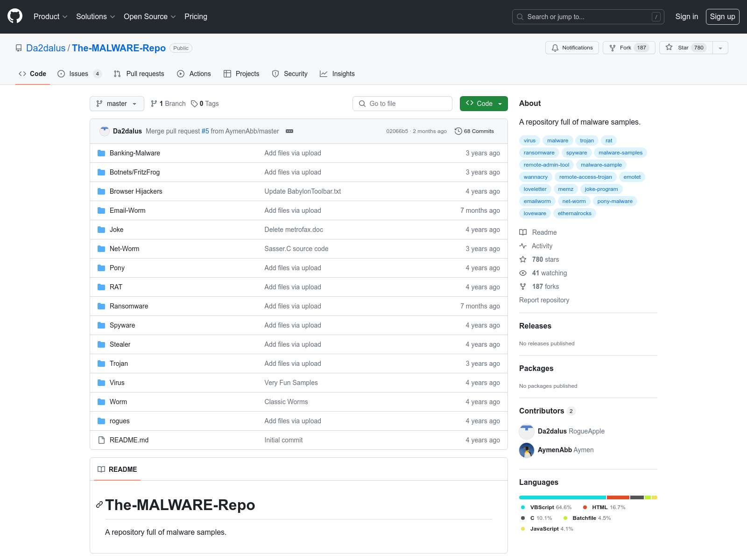Click the stars icon in About sidebar

(523, 259)
